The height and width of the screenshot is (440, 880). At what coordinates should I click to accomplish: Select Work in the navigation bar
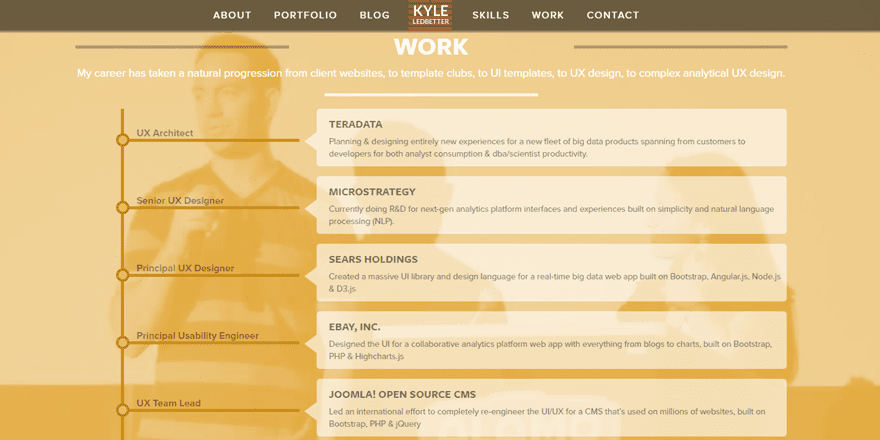coord(548,15)
